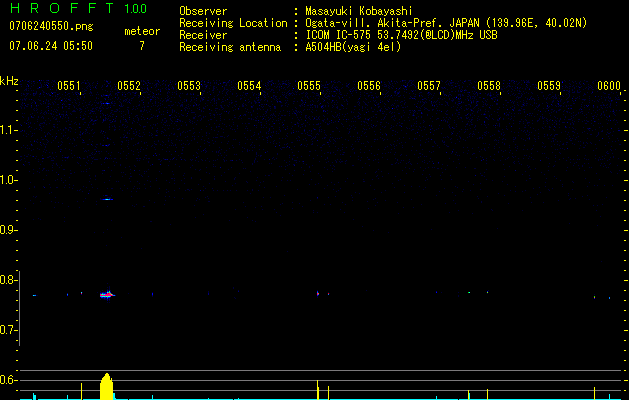The width and height of the screenshot is (629, 400).
Task: Click the large yellow power peak near 0552
Action: [106, 386]
